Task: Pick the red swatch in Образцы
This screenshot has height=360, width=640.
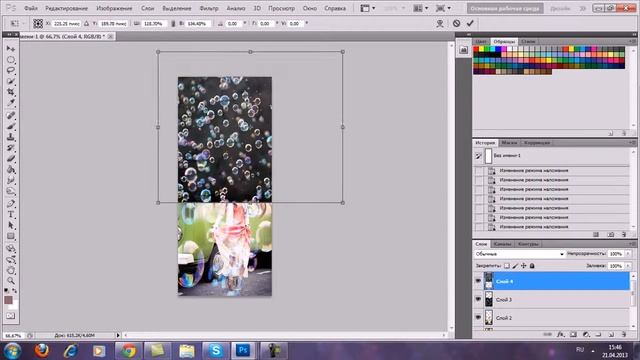Action: click(476, 49)
